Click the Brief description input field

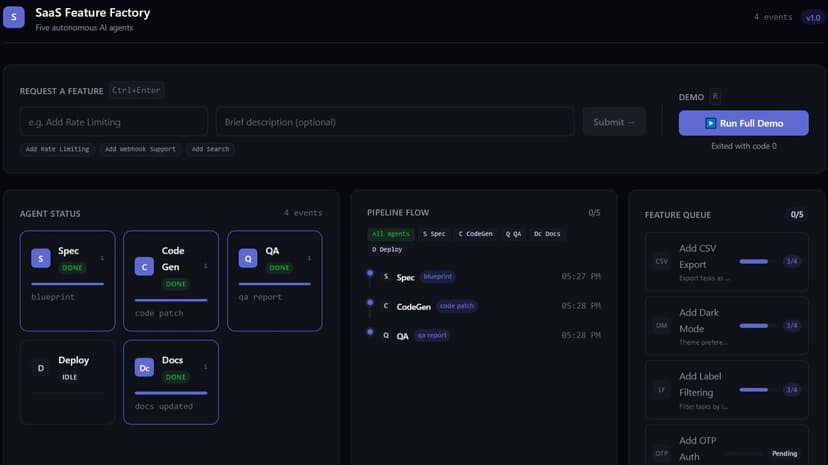tap(395, 122)
